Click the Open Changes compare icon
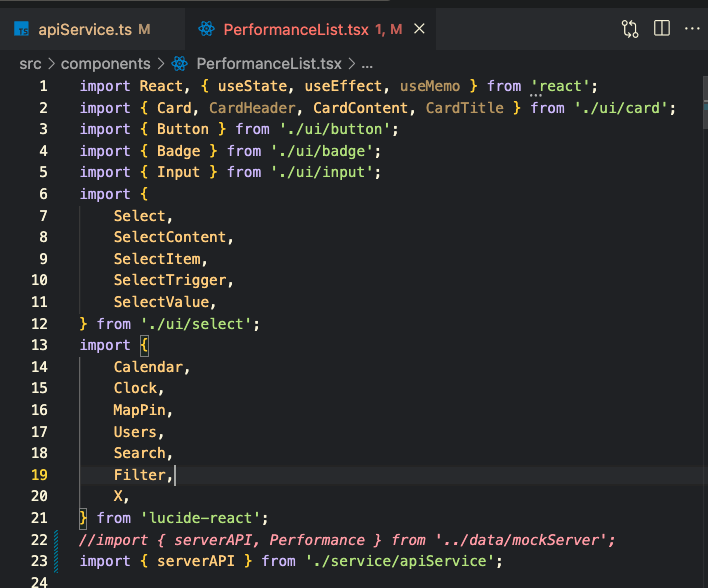Viewport: 708px width, 588px height. click(x=630, y=29)
